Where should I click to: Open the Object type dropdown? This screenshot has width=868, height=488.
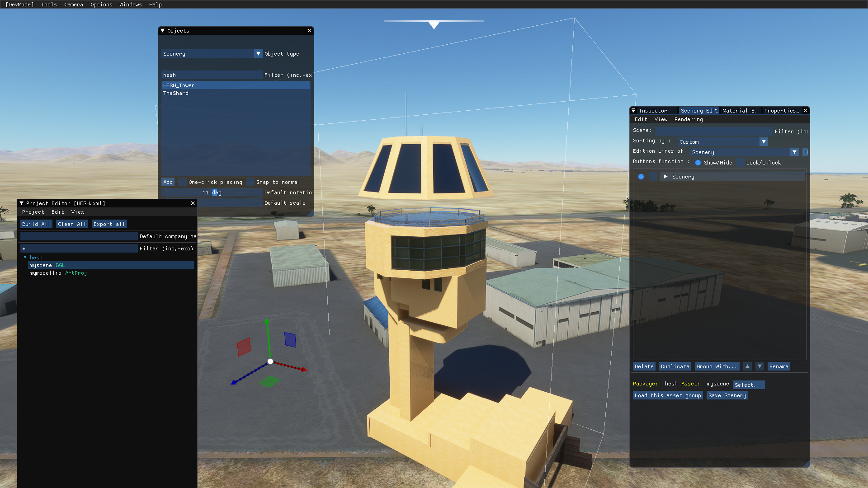click(258, 54)
